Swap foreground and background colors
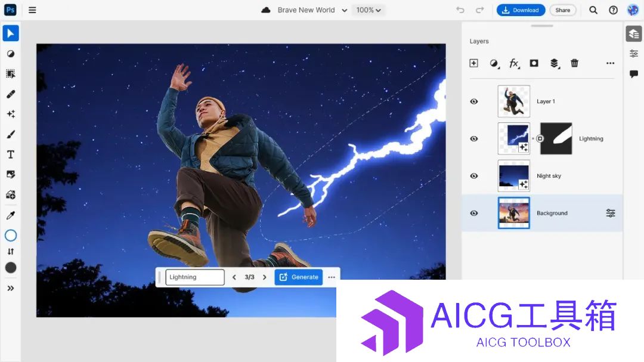Screen dimensions: 644x362 pos(11,252)
